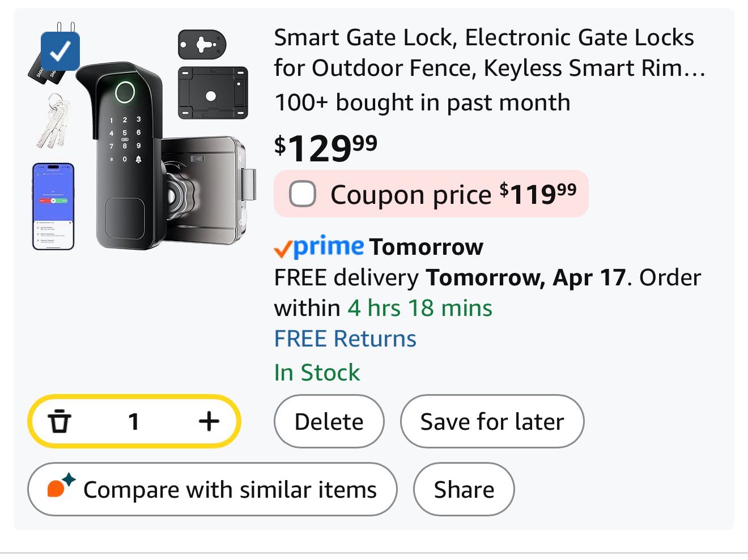This screenshot has width=748, height=560.
Task: Click Compare with similar items
Action: coord(229,490)
